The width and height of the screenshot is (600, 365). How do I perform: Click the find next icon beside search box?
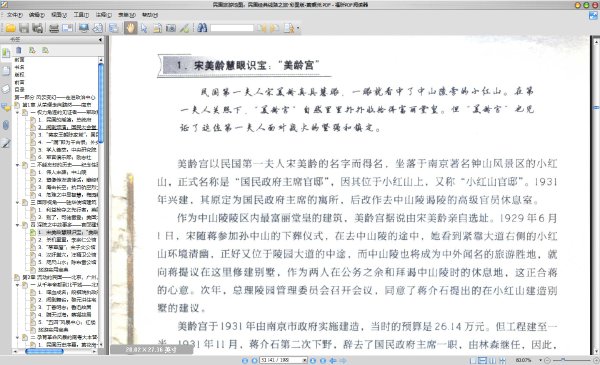pos(275,28)
